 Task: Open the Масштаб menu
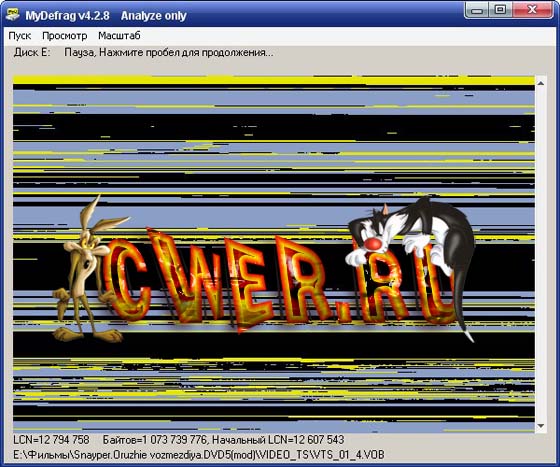(119, 36)
